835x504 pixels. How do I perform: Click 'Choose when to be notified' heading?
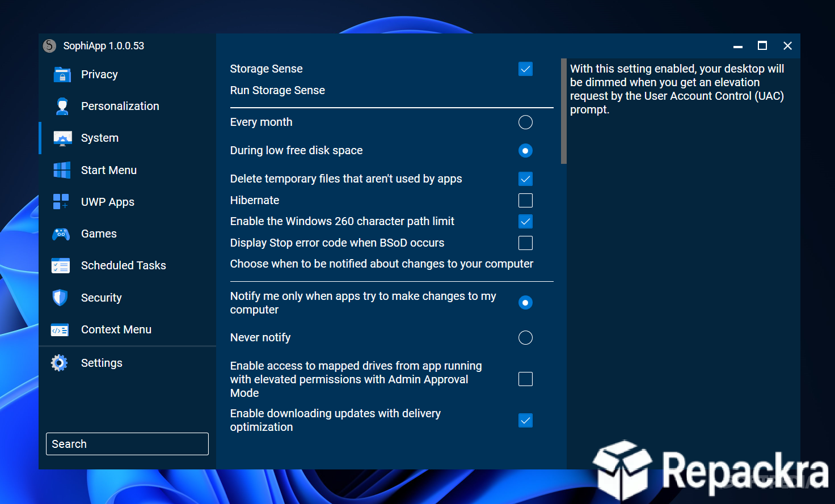[382, 264]
